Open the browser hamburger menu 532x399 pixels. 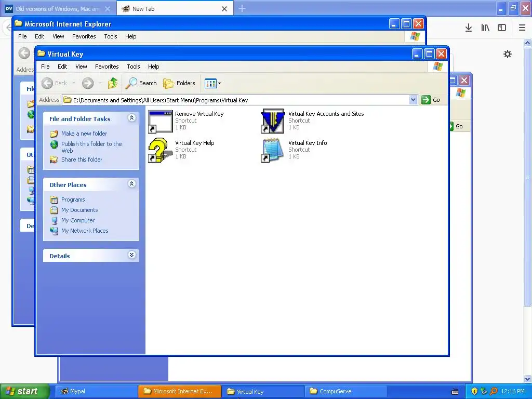[522, 28]
